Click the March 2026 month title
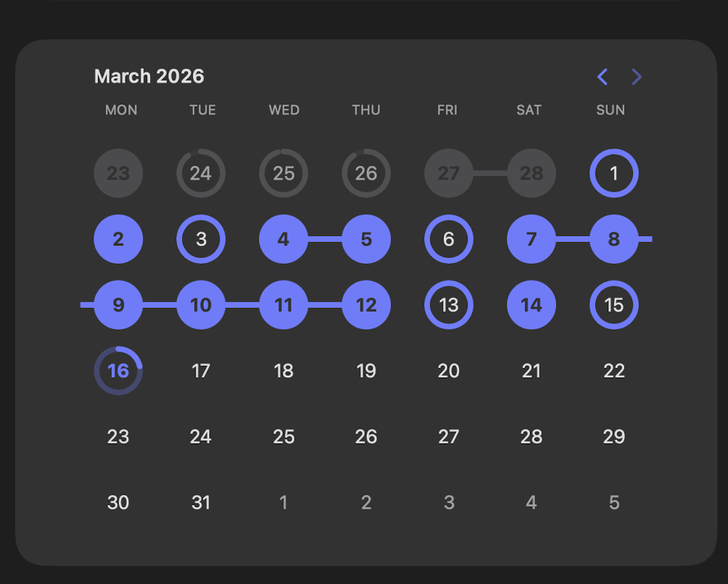 pos(149,76)
